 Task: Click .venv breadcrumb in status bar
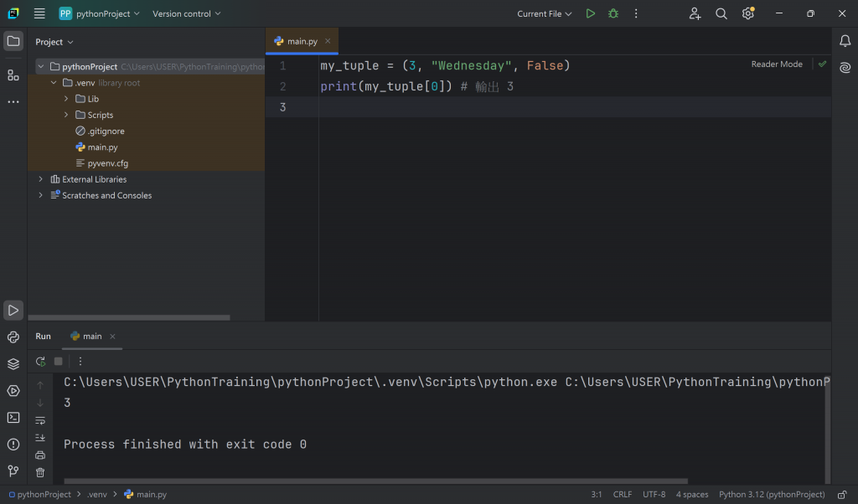[97, 495]
